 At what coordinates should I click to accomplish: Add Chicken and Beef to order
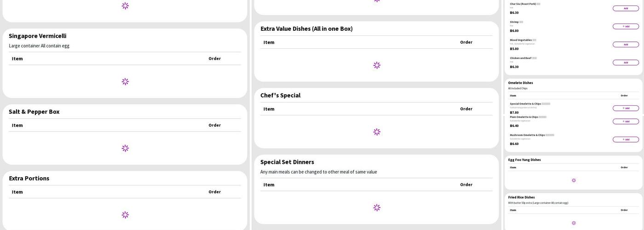click(x=625, y=63)
